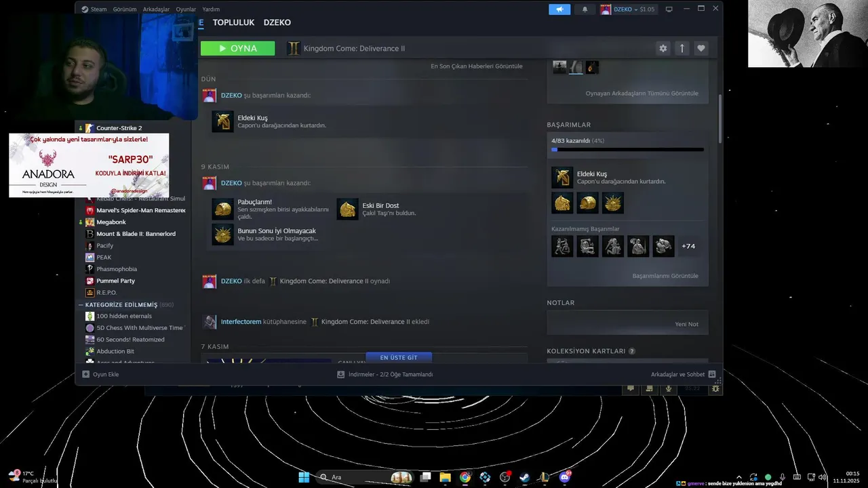
Task: Click Eldeki Kuş icon in Başarımlar panel
Action: point(562,178)
